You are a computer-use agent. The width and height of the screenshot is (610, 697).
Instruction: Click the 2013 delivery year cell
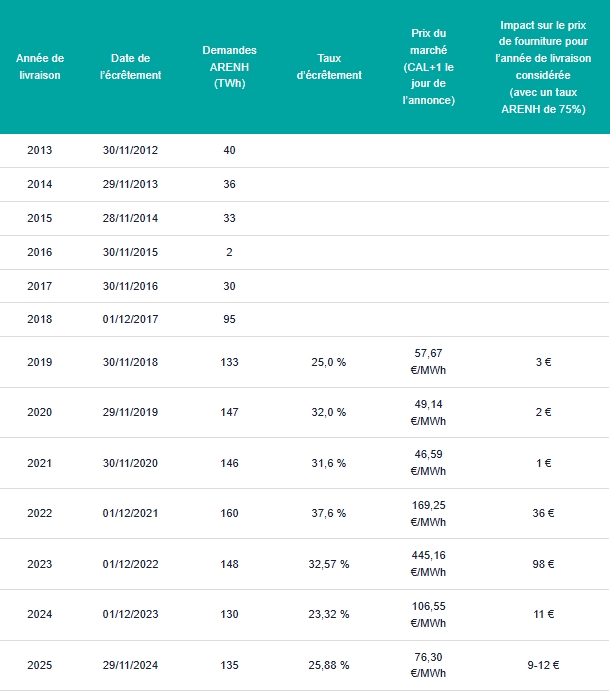coord(40,150)
